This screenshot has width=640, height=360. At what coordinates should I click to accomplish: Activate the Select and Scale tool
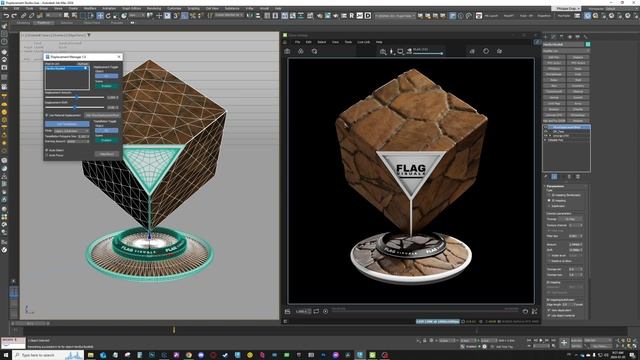click(x=116, y=16)
